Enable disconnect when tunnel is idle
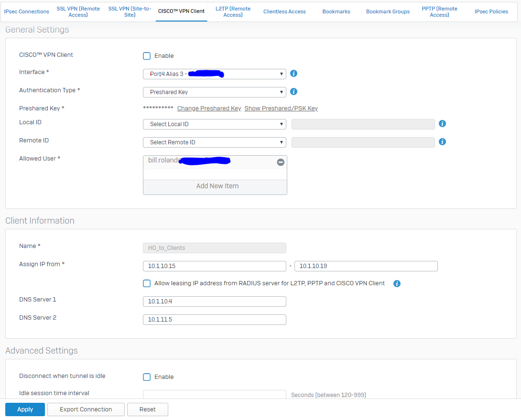This screenshot has height=420, width=521. (x=147, y=377)
